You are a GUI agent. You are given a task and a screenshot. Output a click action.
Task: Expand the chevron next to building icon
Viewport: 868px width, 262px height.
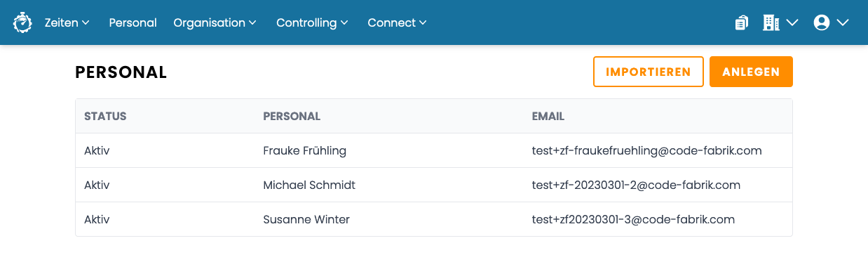coord(792,22)
